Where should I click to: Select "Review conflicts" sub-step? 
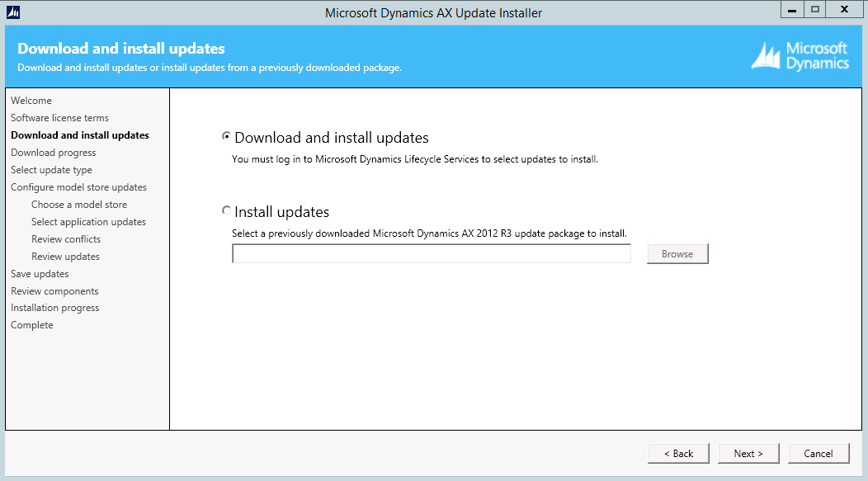pos(66,239)
